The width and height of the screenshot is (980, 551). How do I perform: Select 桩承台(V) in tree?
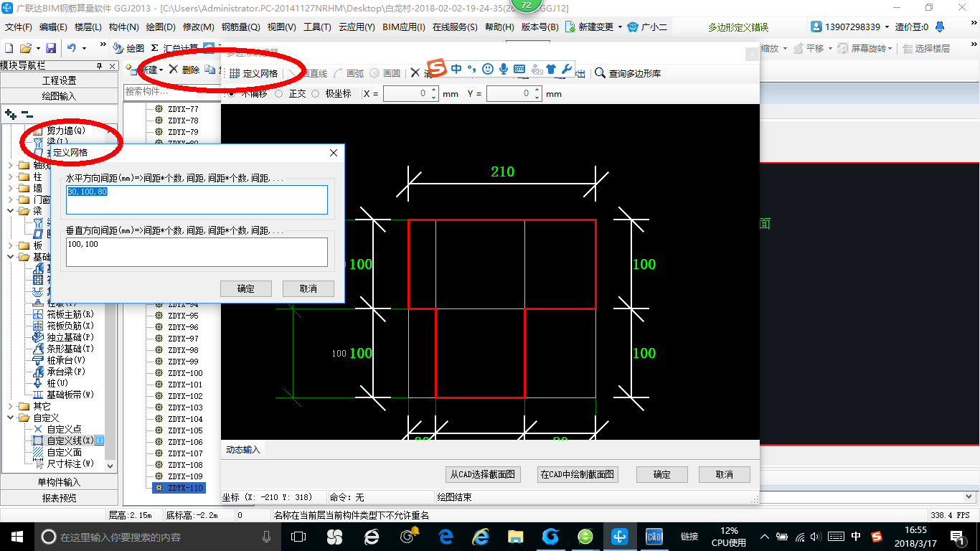pos(60,360)
